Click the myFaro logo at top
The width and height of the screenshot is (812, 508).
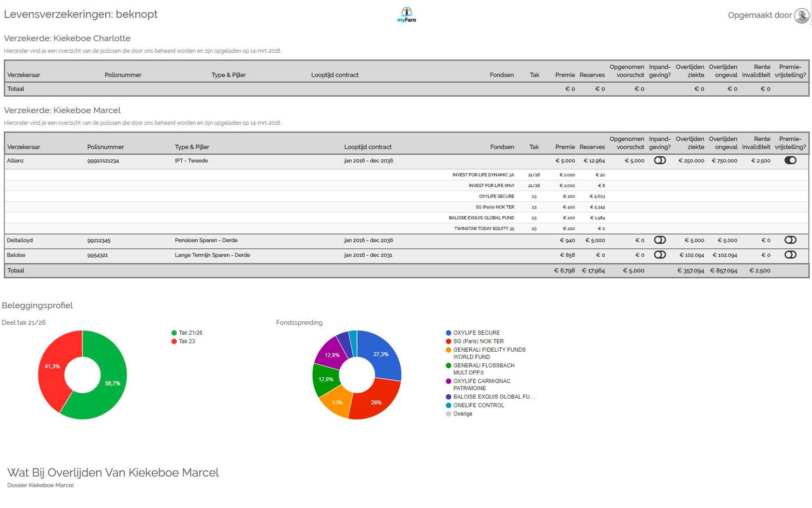point(406,15)
